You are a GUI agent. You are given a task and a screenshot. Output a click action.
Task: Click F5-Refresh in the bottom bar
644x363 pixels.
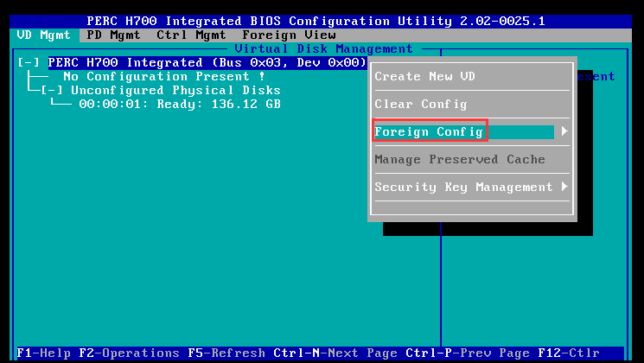click(x=226, y=353)
